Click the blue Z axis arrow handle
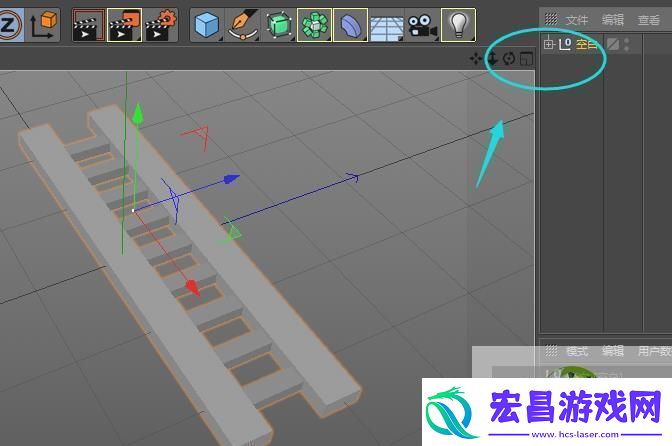672x446 pixels. click(231, 178)
